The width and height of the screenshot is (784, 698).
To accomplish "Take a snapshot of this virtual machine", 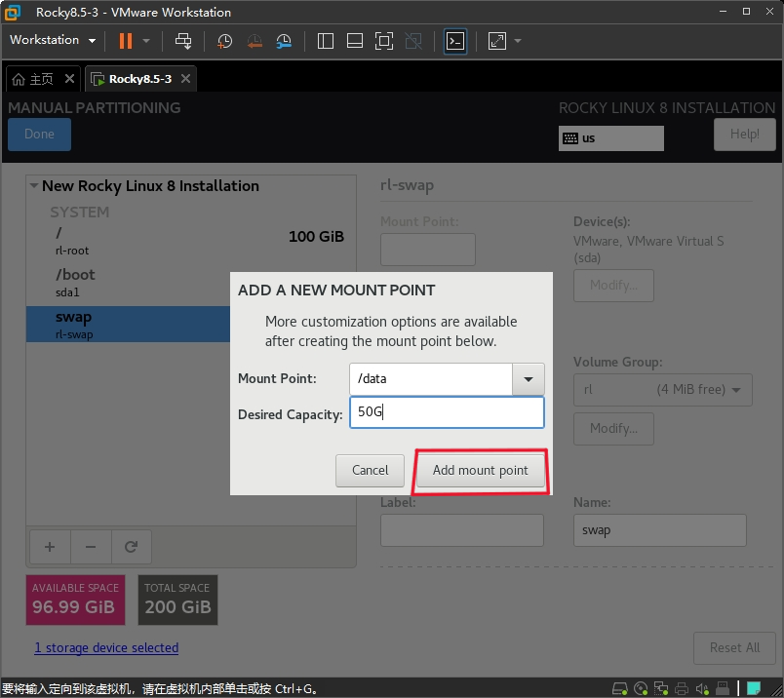I will 224,41.
